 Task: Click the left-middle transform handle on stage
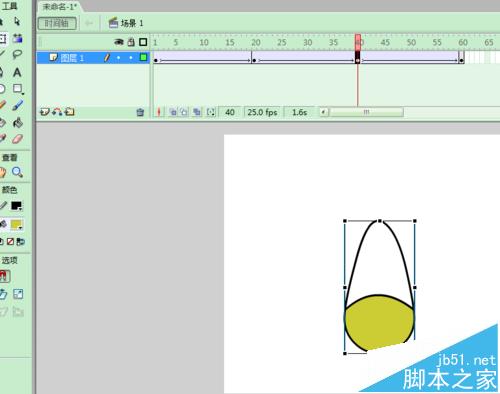pyautogui.click(x=345, y=287)
